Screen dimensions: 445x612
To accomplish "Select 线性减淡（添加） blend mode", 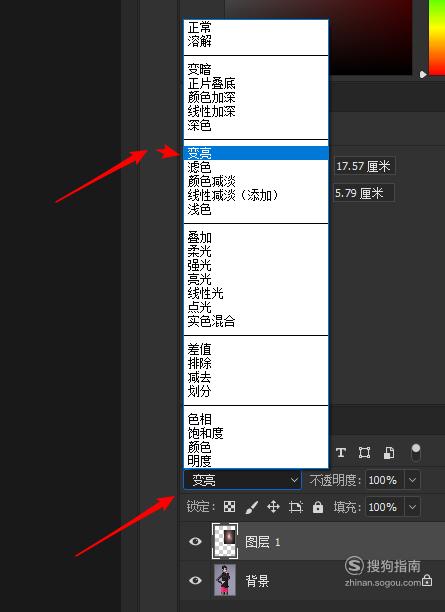I will (x=256, y=195).
